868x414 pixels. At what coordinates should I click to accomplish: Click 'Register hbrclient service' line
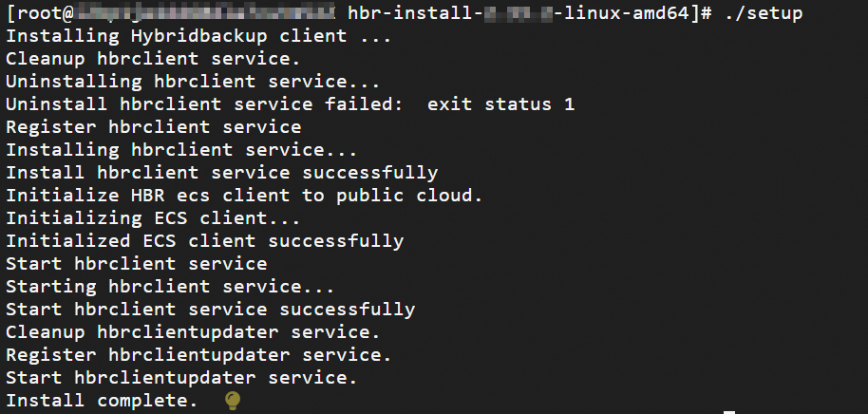[154, 127]
